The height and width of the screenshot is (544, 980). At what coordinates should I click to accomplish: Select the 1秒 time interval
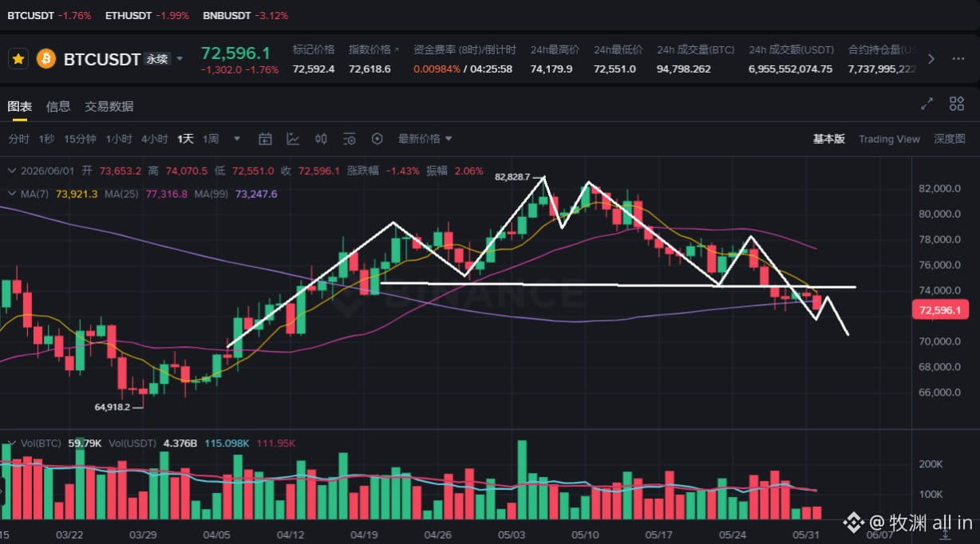pos(46,139)
